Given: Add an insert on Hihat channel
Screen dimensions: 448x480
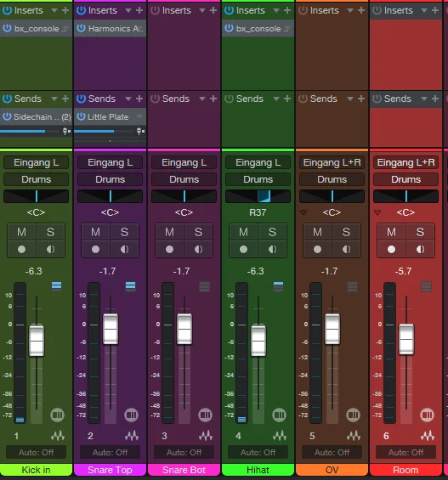Looking at the screenshot, I should click(x=287, y=10).
